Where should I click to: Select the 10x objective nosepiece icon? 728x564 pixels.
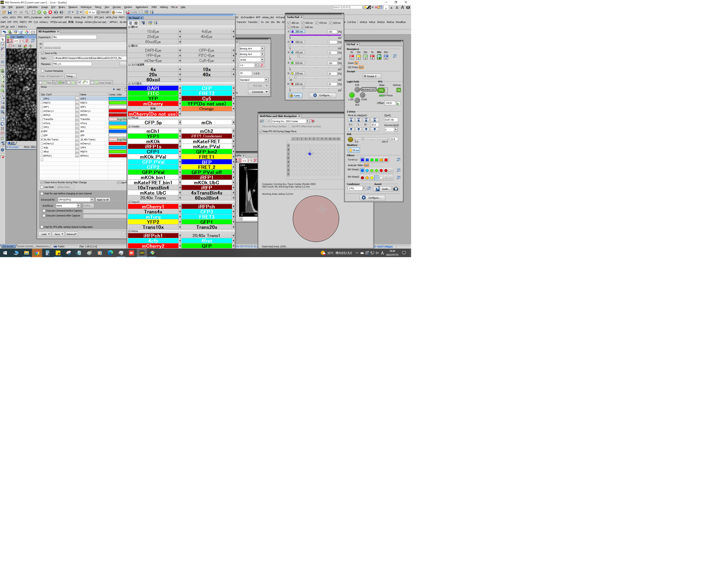pos(359,57)
